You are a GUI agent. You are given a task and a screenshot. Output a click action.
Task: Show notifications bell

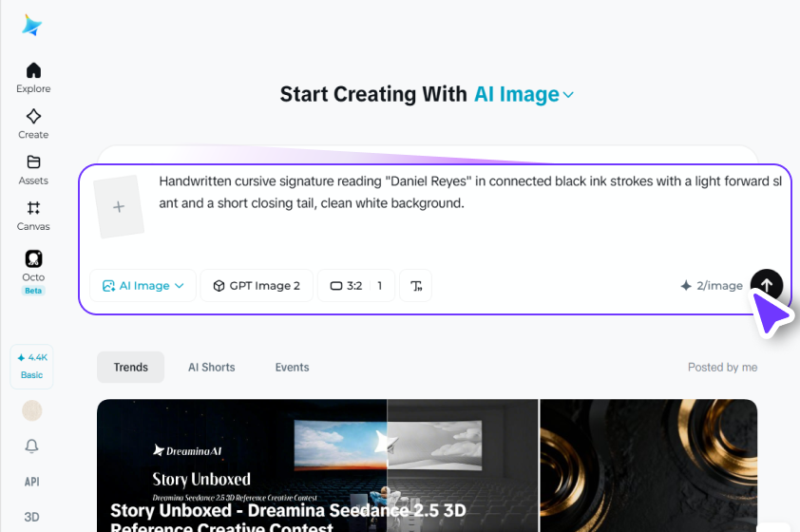[x=31, y=446]
